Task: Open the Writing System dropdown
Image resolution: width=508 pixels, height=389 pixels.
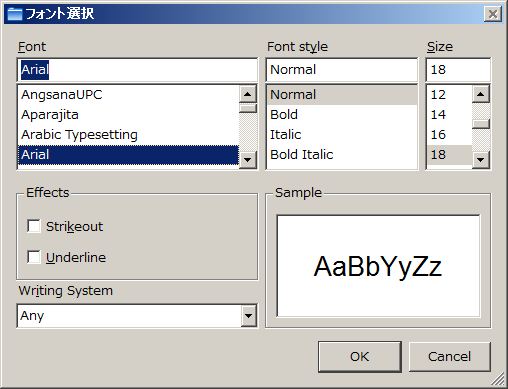Action: point(249,315)
